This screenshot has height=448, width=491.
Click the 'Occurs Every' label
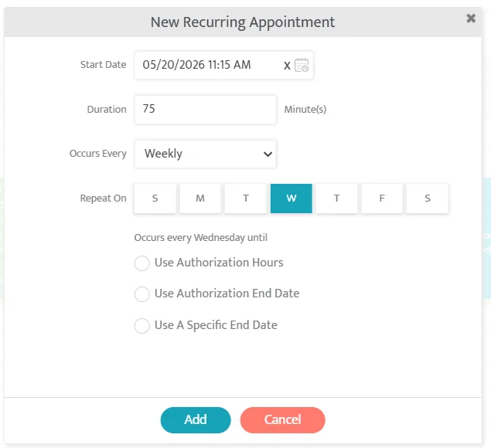point(98,154)
